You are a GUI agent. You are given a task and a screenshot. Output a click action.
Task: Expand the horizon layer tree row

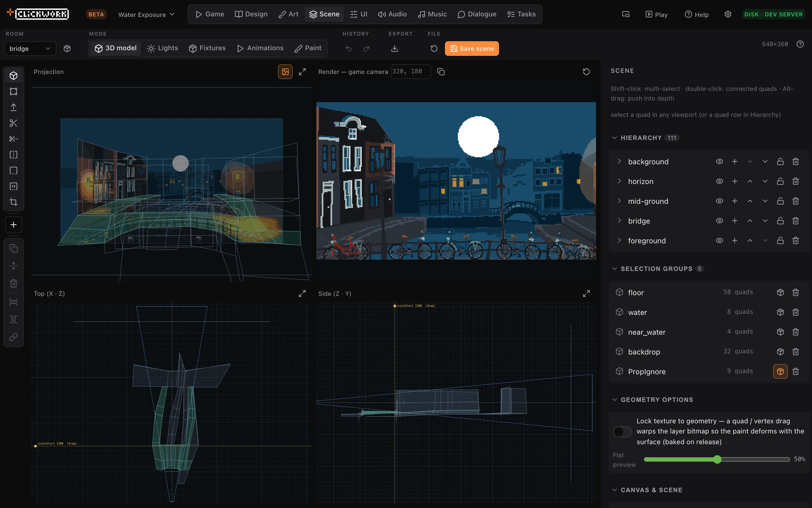(619, 181)
